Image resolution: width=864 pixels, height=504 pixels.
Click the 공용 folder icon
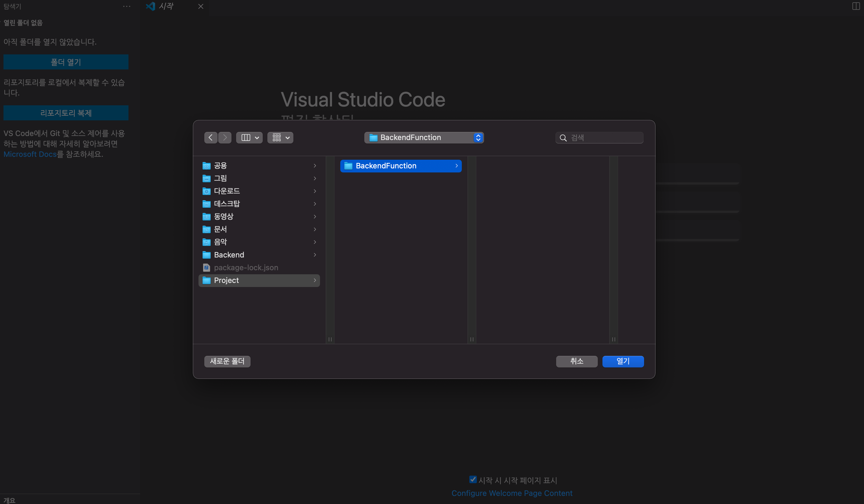click(x=206, y=166)
